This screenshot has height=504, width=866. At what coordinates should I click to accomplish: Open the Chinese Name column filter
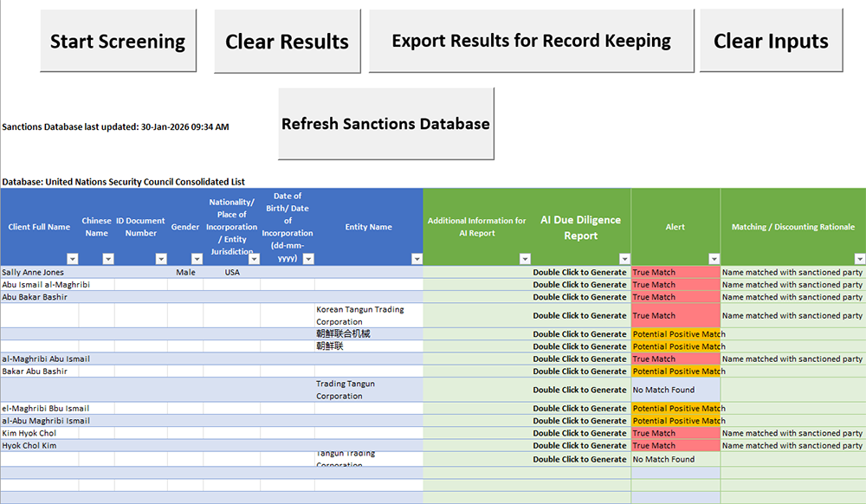point(107,259)
